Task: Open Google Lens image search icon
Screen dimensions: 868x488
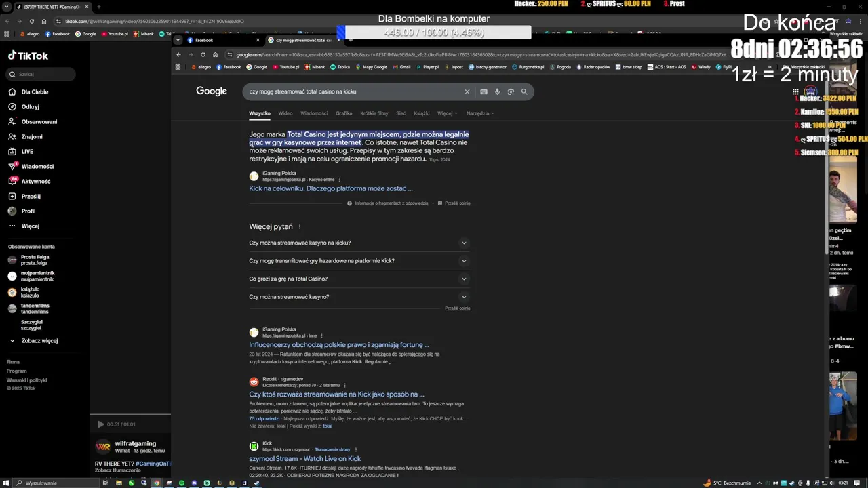Action: (511, 91)
